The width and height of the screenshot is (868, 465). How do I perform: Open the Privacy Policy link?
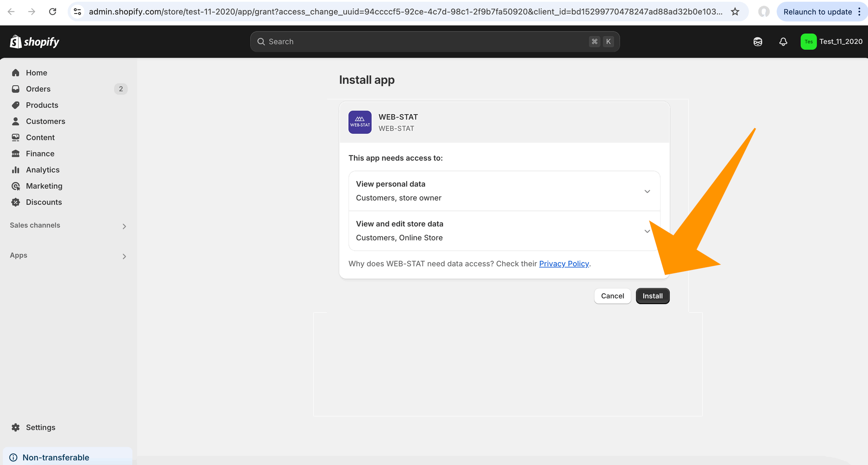click(564, 264)
